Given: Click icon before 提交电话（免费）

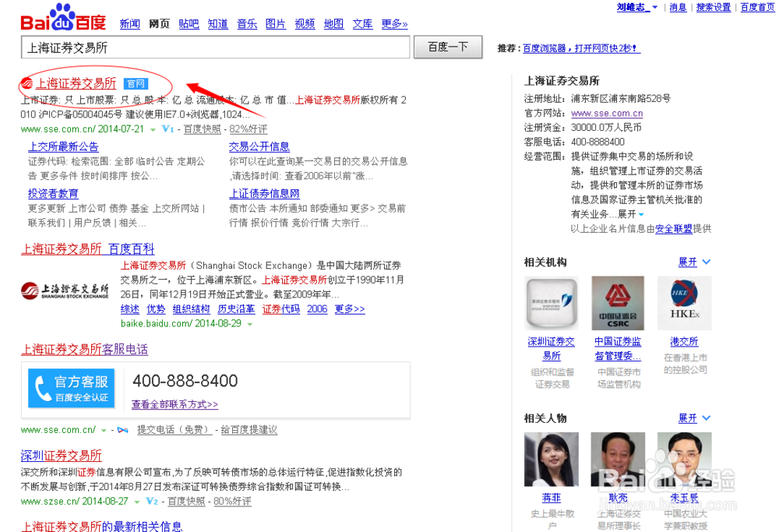Looking at the screenshot, I should [123, 430].
